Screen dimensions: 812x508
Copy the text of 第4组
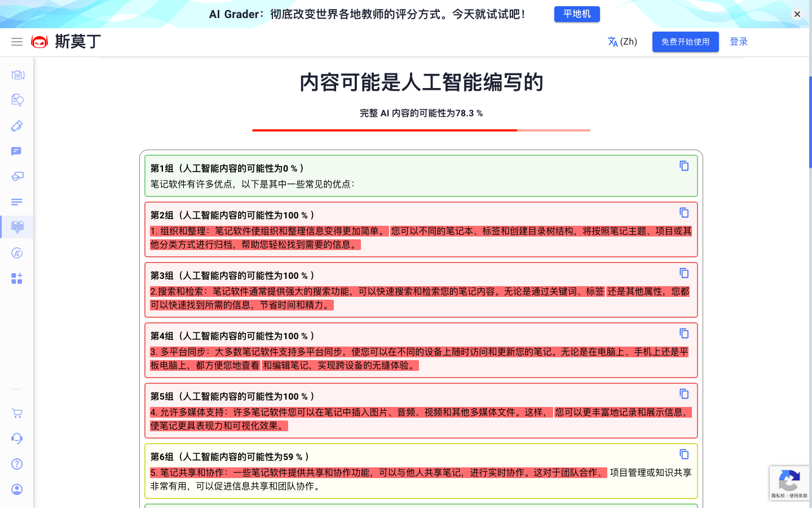pos(684,333)
